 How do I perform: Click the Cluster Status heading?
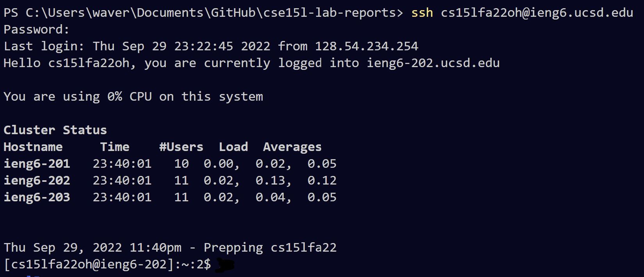[x=55, y=130]
